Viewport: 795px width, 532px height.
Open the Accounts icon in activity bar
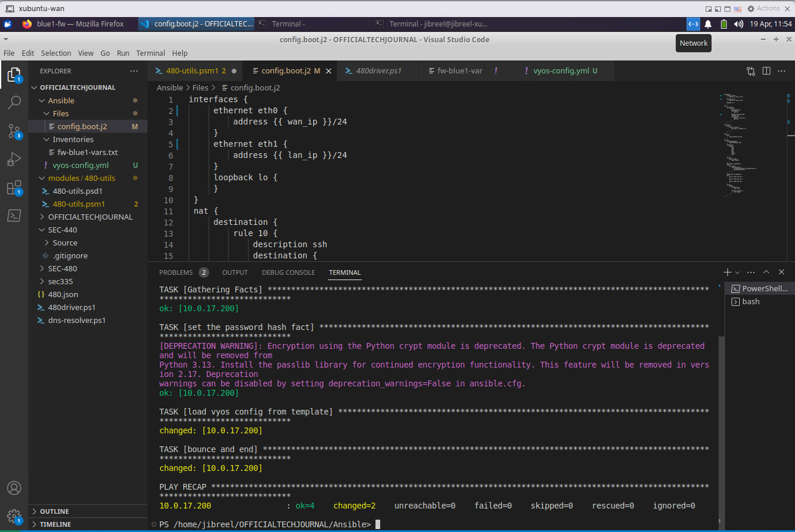point(14,488)
